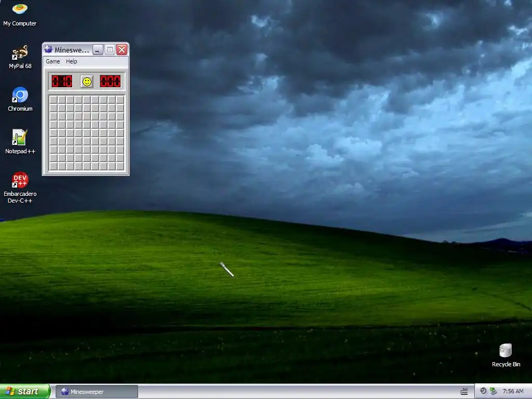Image resolution: width=532 pixels, height=399 pixels.
Task: Launch the MyPal 68 browser shortcut
Action: pos(20,57)
